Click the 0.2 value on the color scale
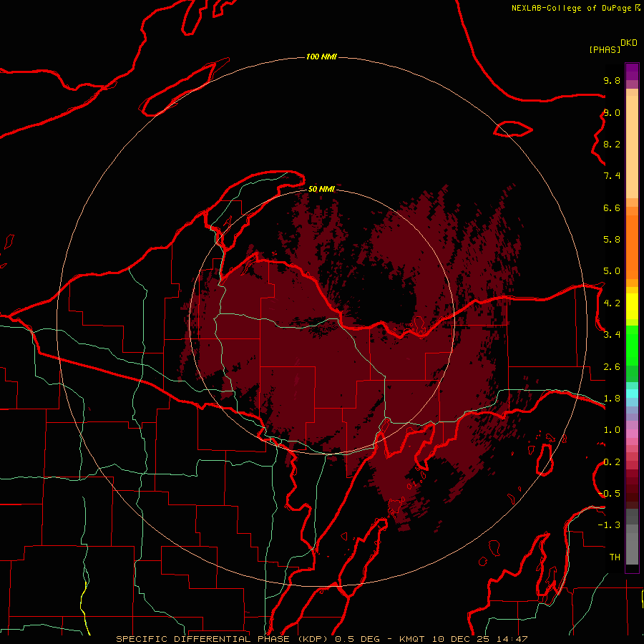Screen dimensions: 644x644 click(612, 462)
